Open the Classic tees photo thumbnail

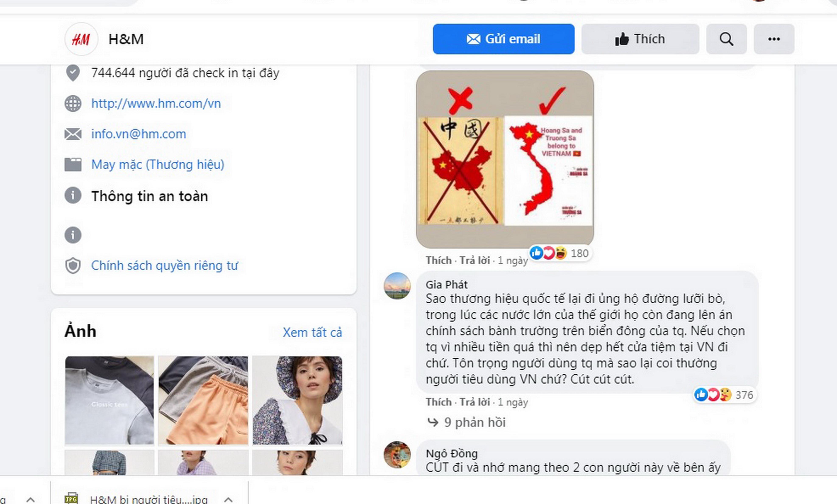click(x=109, y=400)
